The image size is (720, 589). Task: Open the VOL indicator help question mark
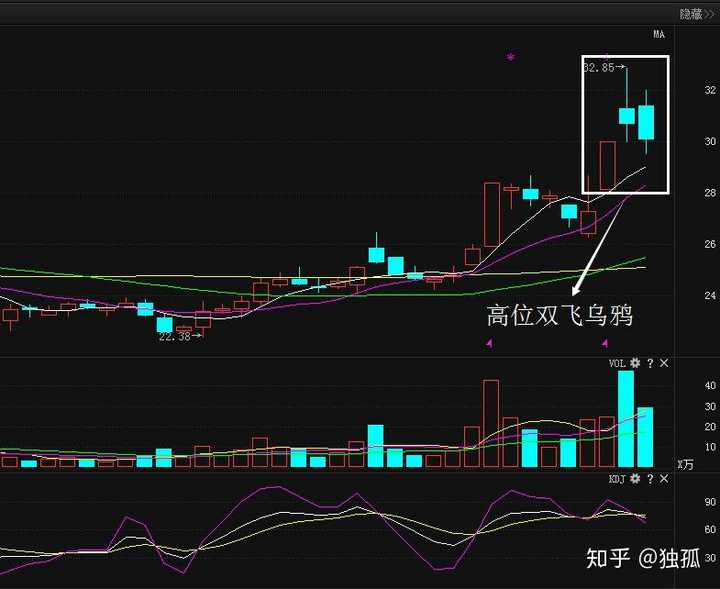click(x=650, y=363)
